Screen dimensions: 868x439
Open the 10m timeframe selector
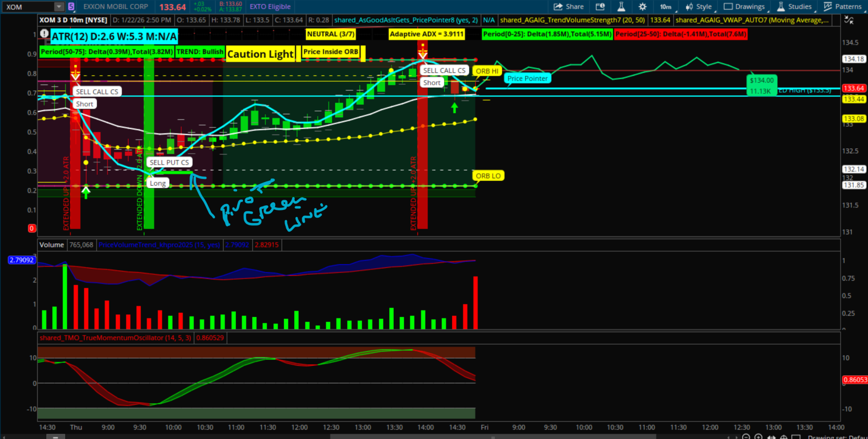coord(665,6)
